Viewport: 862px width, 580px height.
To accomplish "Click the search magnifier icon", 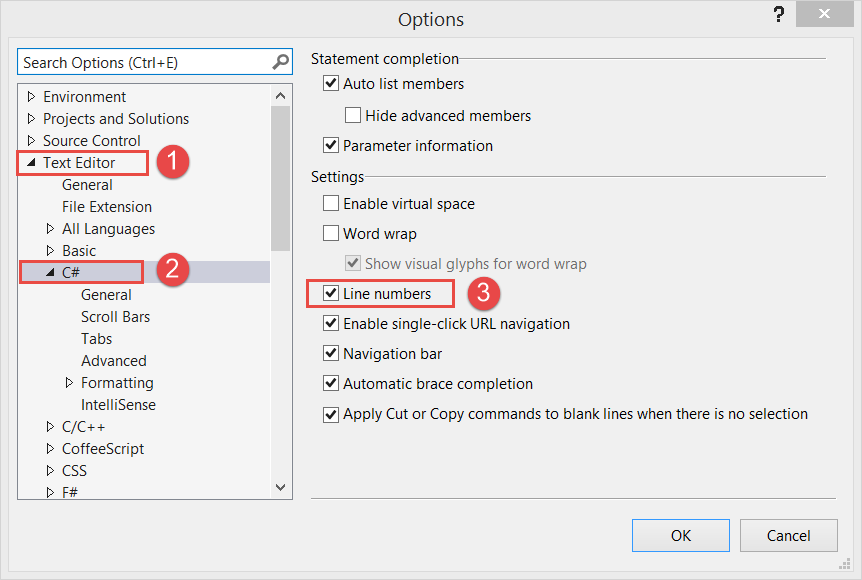I will (x=280, y=62).
